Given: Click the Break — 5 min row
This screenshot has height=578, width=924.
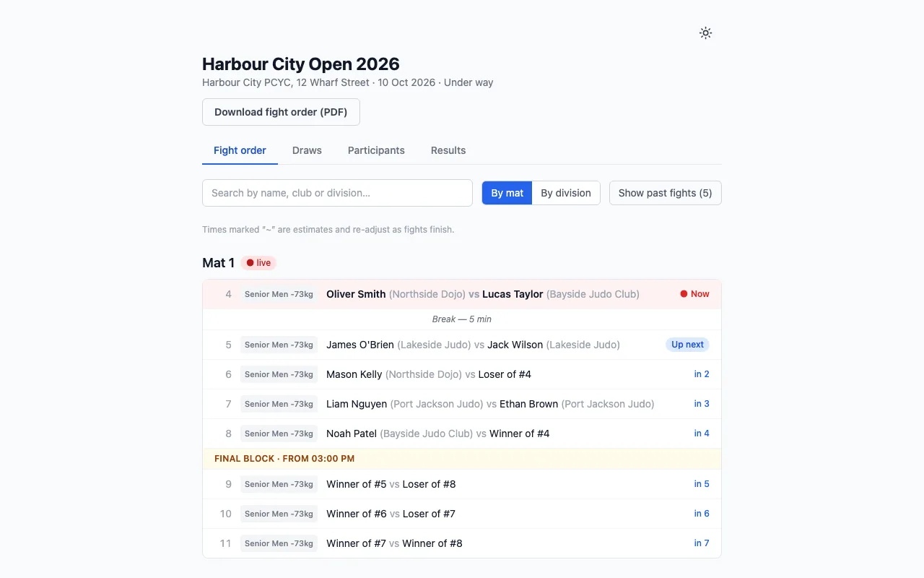Looking at the screenshot, I should (462, 319).
